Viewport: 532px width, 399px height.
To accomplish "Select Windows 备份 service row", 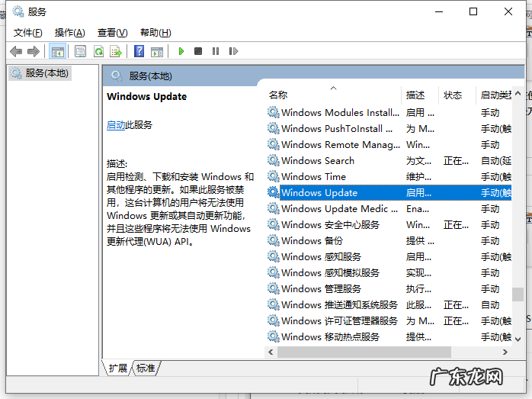I will tap(389, 240).
